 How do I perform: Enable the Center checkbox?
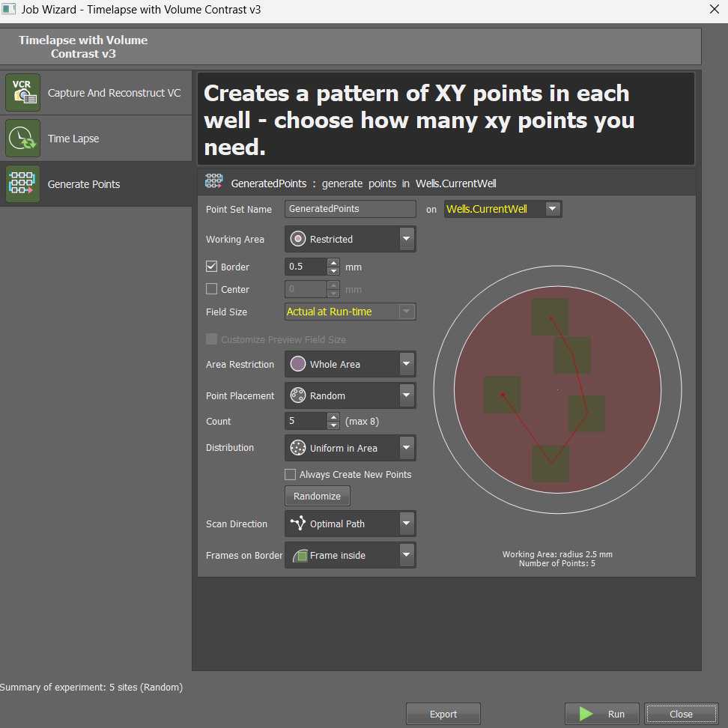(x=212, y=289)
